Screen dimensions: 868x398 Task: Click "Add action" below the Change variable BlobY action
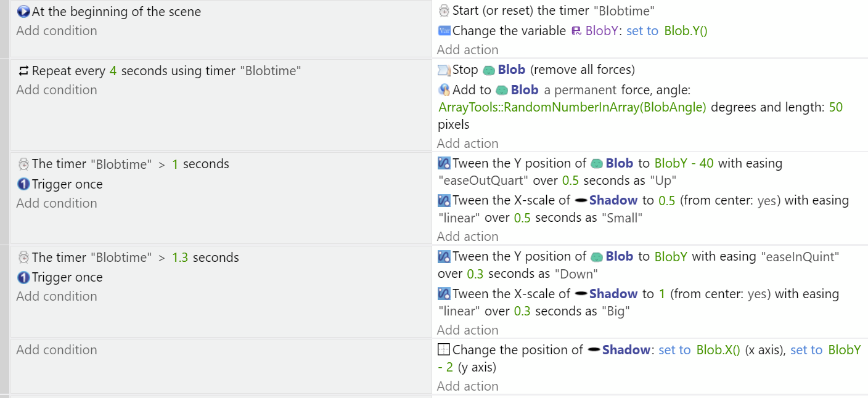[x=467, y=50]
